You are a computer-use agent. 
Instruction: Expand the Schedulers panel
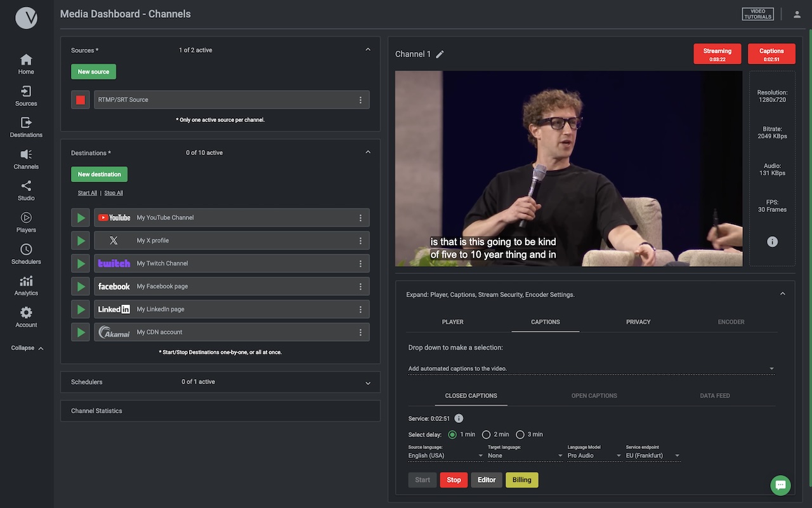367,383
